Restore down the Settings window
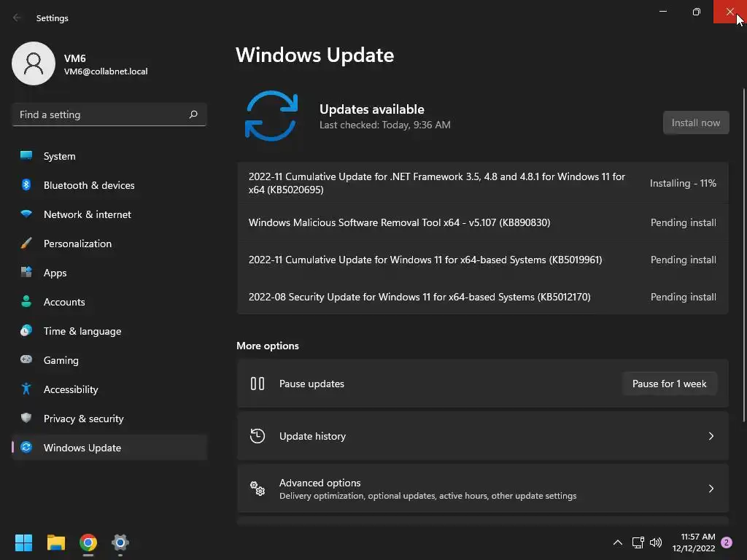Viewport: 747px width, 560px height. pyautogui.click(x=696, y=12)
